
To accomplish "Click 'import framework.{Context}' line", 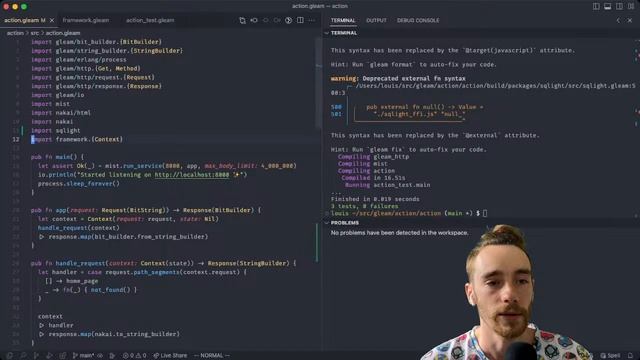I will coord(77,139).
